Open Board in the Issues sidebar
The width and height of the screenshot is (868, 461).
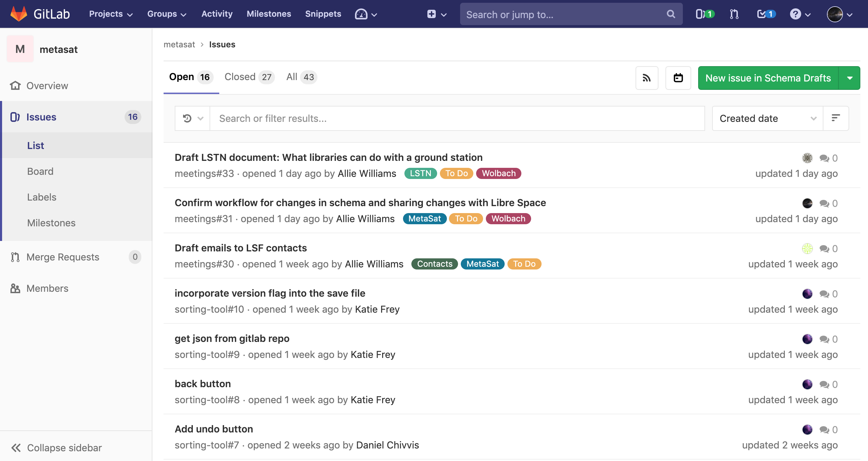pos(40,171)
